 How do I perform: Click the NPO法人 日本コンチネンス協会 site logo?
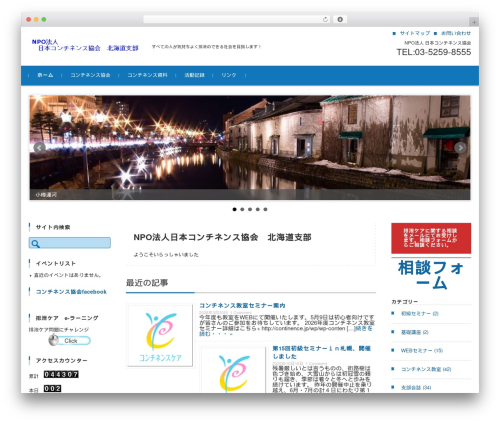point(85,45)
